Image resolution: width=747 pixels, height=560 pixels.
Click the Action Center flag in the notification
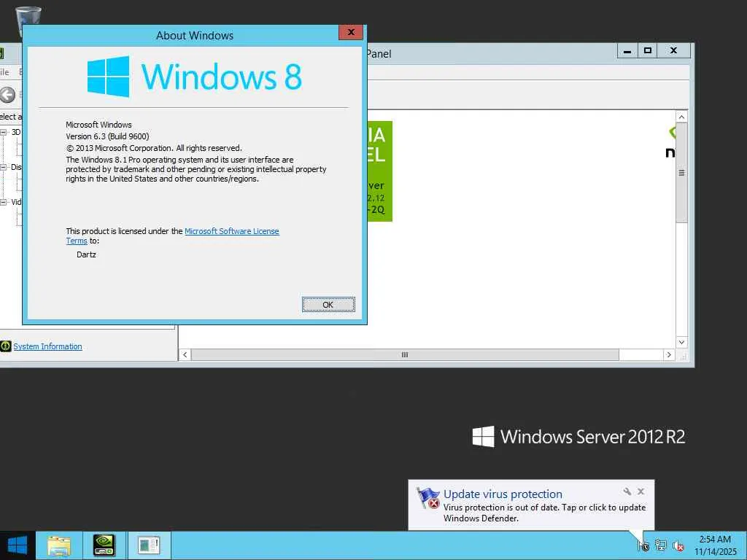pyautogui.click(x=427, y=498)
